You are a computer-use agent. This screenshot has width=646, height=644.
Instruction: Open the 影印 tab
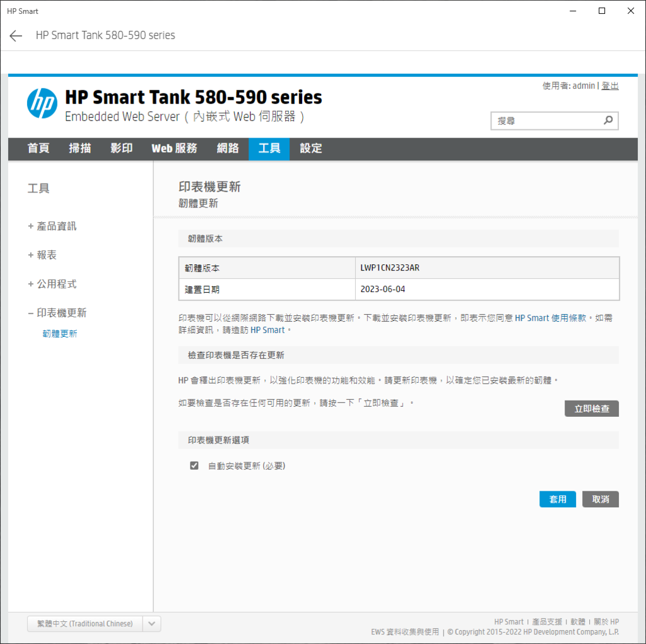[122, 148]
